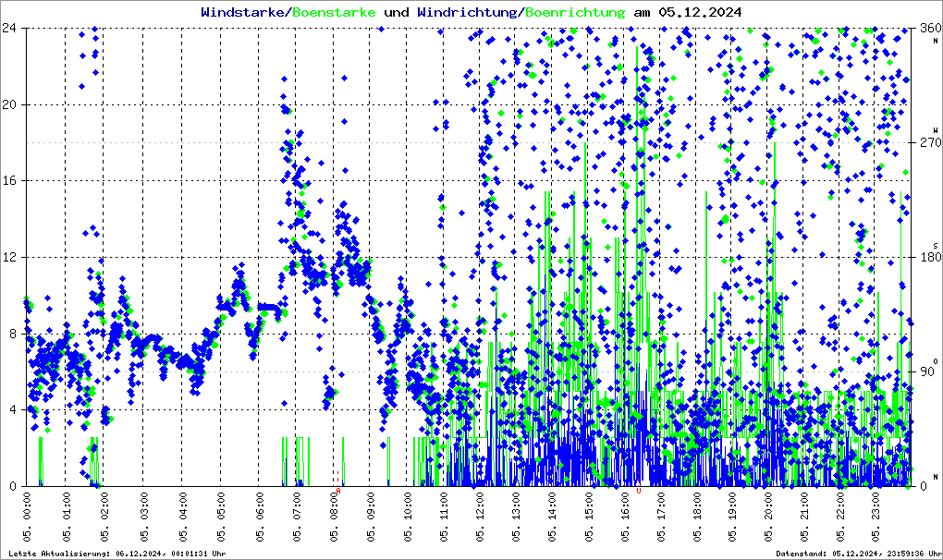
Task: Click the '16' value on left axis
Action: click(11, 181)
